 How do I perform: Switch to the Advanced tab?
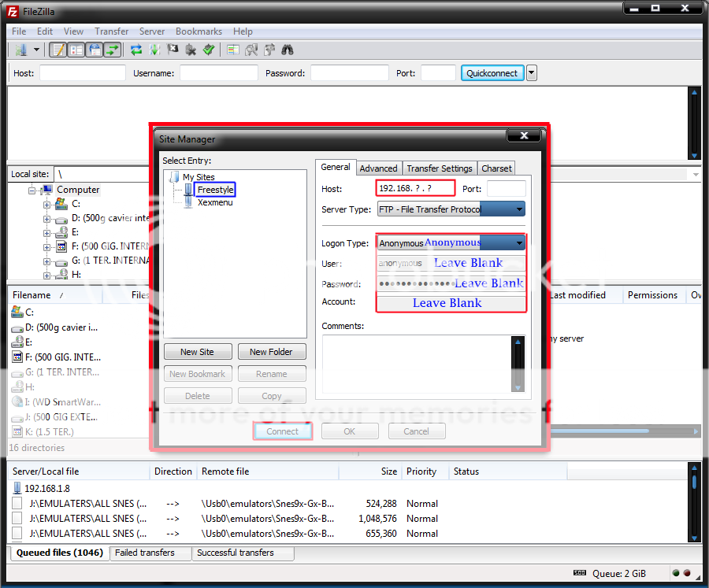(378, 168)
